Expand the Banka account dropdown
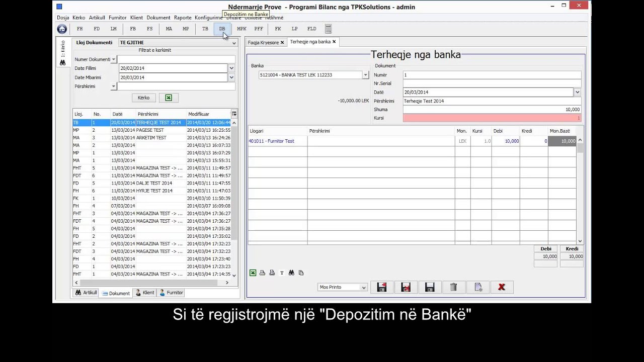Viewport: 644px width, 362px height. tap(366, 75)
